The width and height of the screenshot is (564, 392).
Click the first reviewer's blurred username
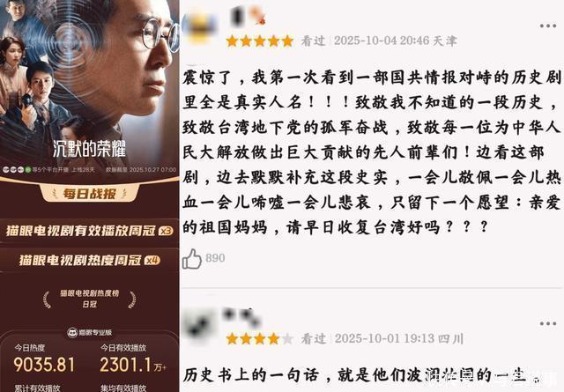[249, 17]
